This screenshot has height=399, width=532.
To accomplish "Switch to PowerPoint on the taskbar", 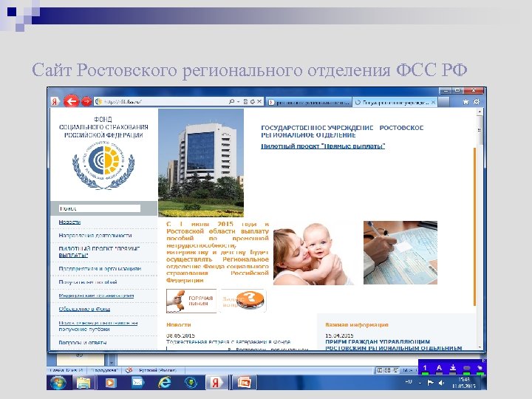I will pos(244,383).
